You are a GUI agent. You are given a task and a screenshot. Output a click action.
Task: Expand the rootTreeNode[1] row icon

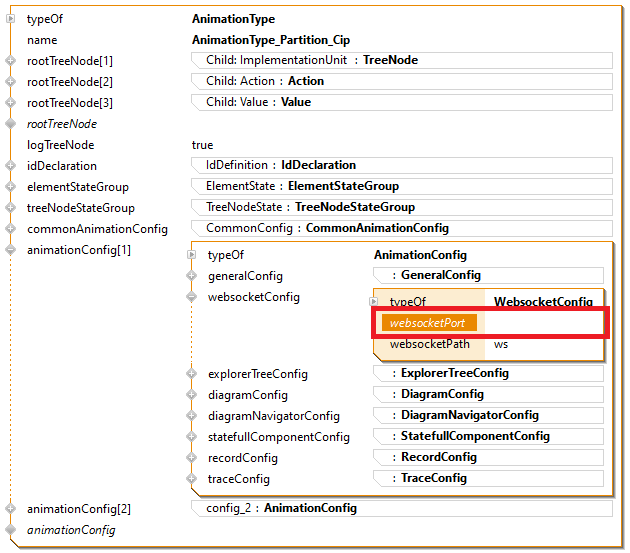pyautogui.click(x=11, y=61)
